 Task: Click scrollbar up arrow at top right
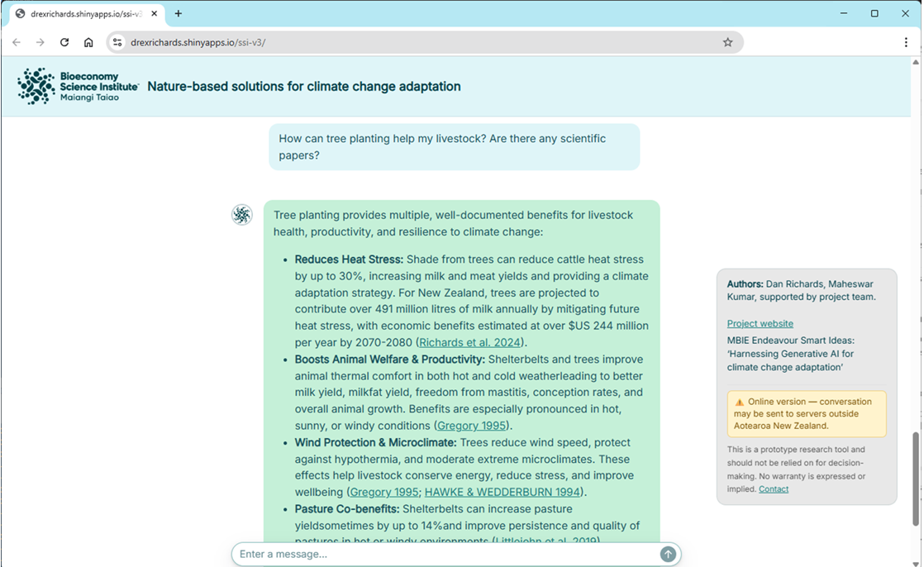[915, 62]
